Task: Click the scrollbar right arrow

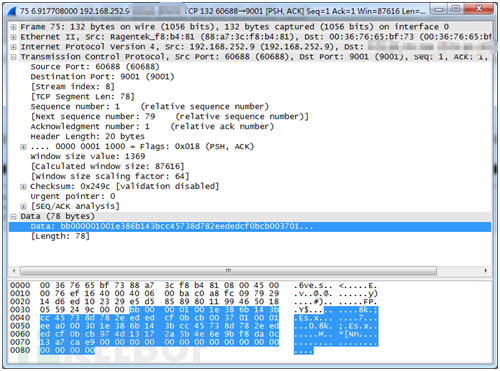Action: click(x=485, y=270)
